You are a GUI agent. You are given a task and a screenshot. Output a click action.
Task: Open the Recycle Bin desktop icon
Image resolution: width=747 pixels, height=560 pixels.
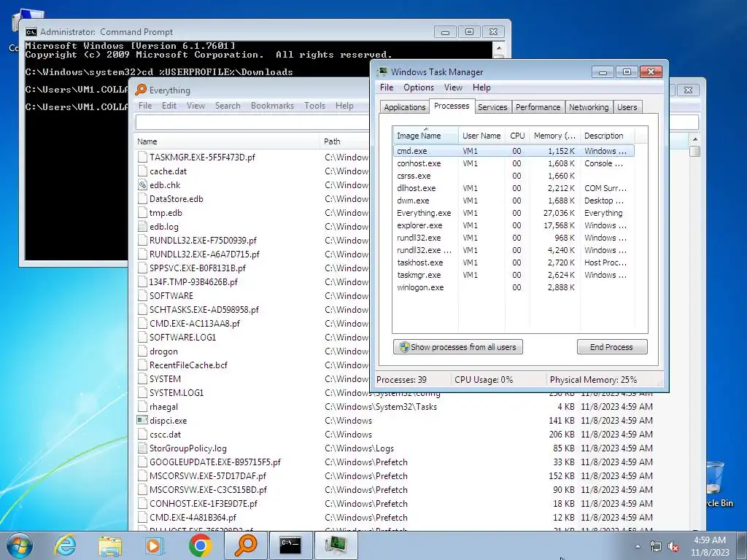719,483
